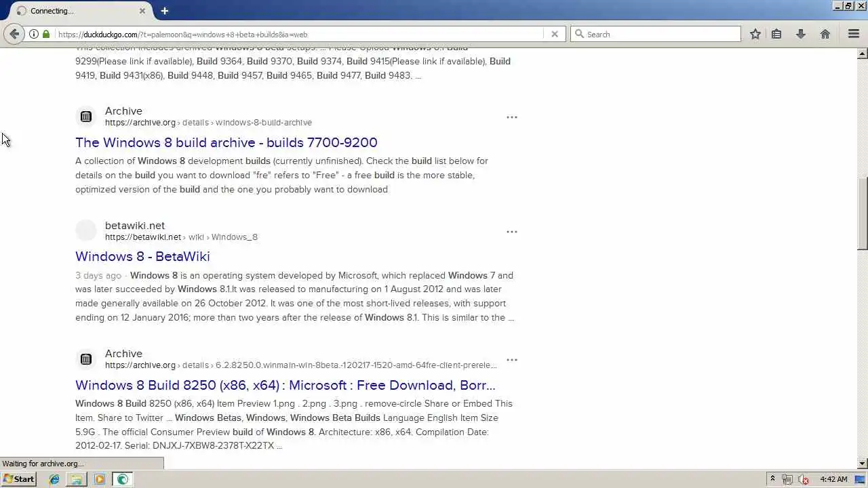
Task: Focus the duckduckgo.com address bar
Action: point(298,34)
